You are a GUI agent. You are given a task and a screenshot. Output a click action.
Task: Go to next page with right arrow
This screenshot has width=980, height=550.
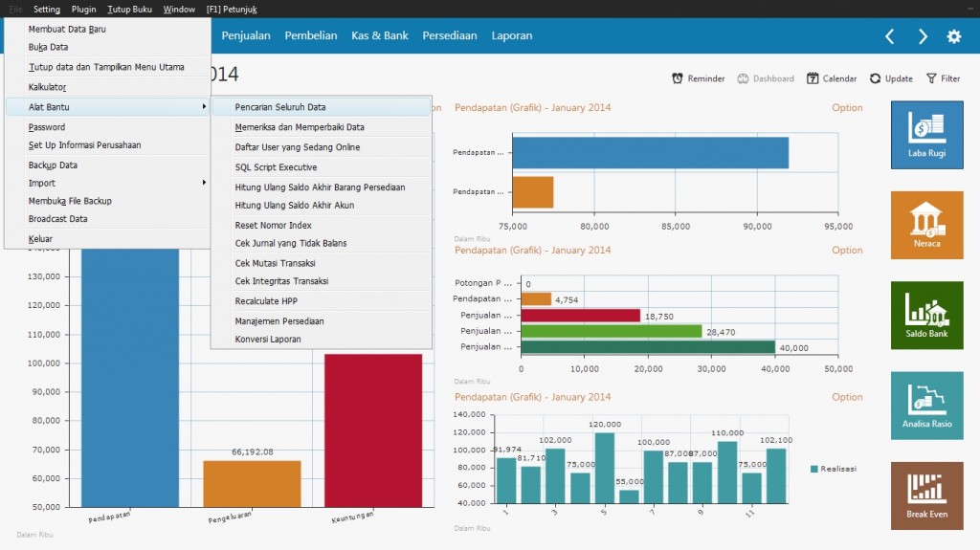click(923, 36)
